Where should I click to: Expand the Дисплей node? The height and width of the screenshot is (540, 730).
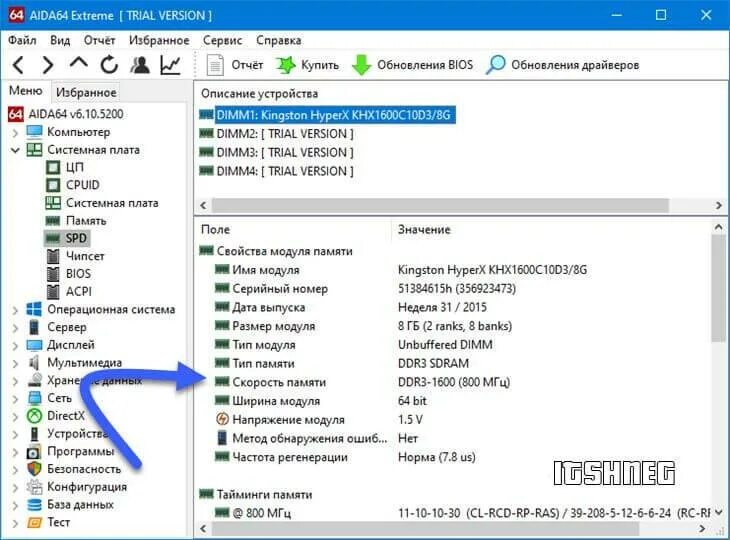(15, 345)
